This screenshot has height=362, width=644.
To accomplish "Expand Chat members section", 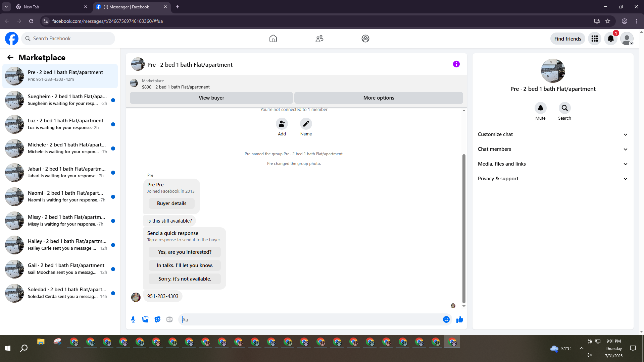I will 553,149.
